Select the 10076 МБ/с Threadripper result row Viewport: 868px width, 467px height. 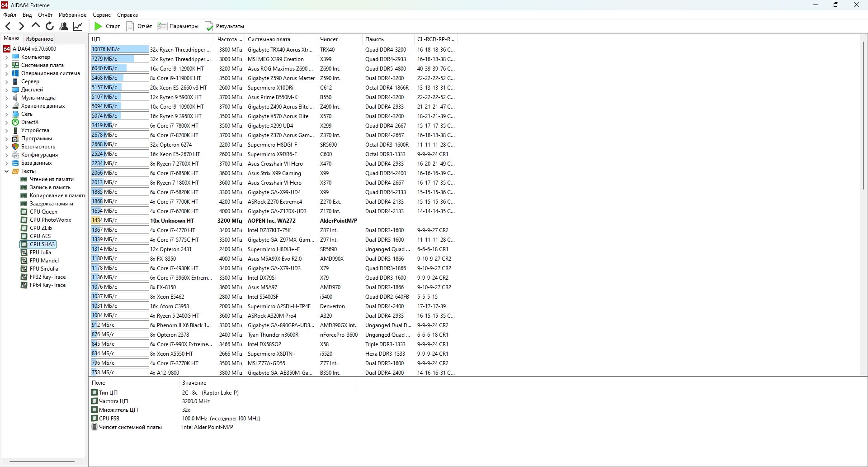coord(273,50)
